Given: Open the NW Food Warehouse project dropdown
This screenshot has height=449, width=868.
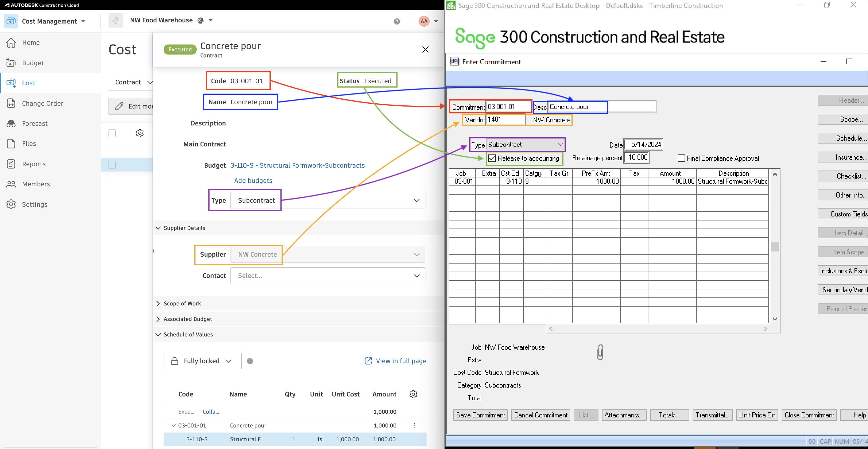Looking at the screenshot, I should coord(211,21).
